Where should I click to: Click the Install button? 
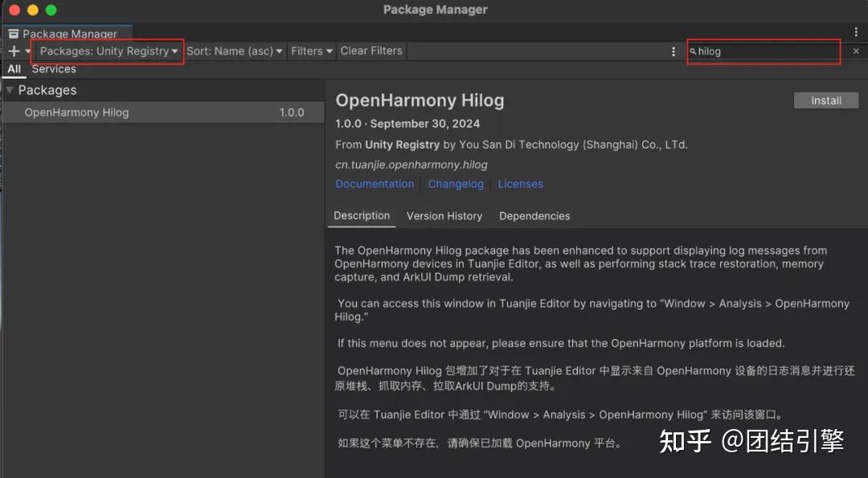coord(825,100)
